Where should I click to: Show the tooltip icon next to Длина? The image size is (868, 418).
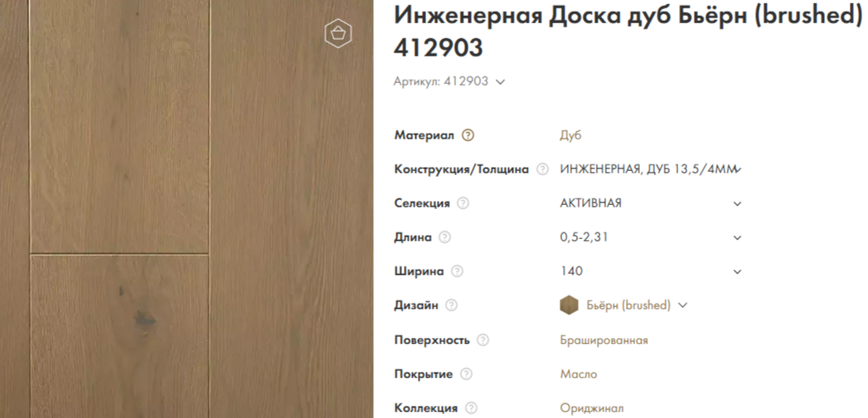tap(444, 237)
